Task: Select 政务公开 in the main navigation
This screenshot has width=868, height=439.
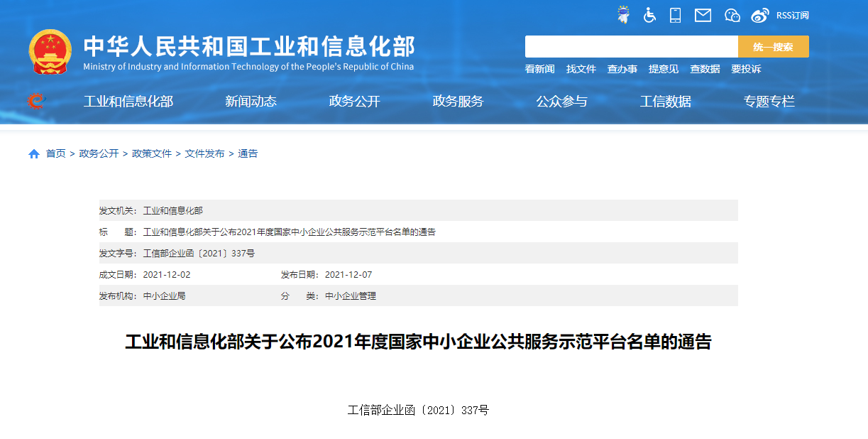Action: (354, 102)
